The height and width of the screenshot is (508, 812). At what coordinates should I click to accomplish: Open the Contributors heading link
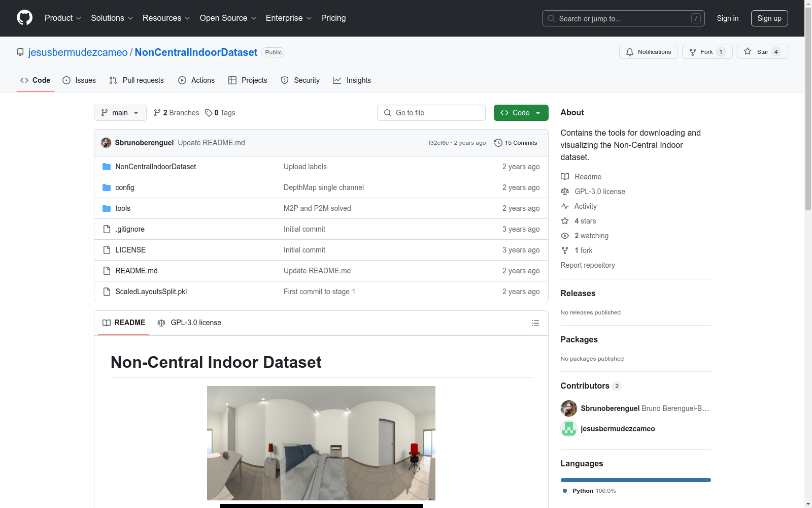point(591,386)
